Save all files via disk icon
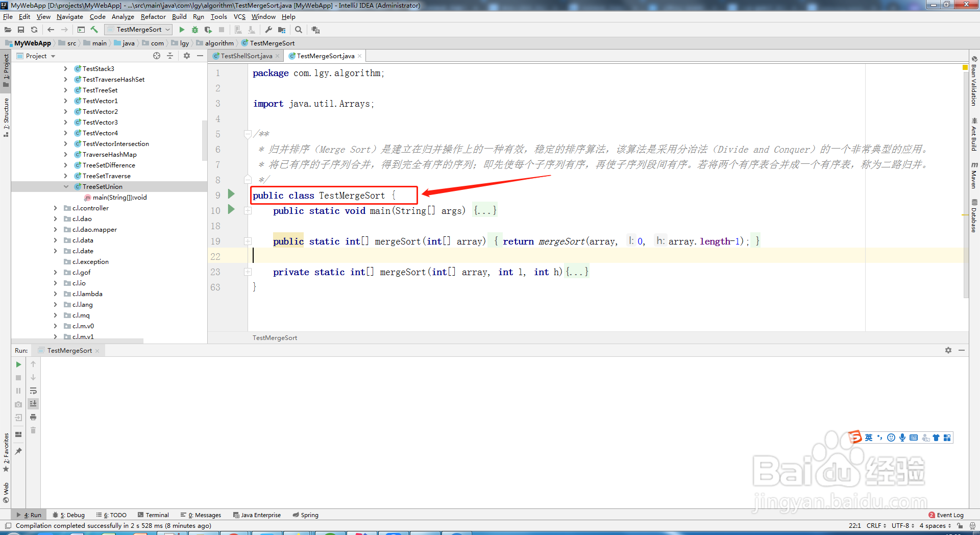This screenshot has height=535, width=980. (x=21, y=30)
